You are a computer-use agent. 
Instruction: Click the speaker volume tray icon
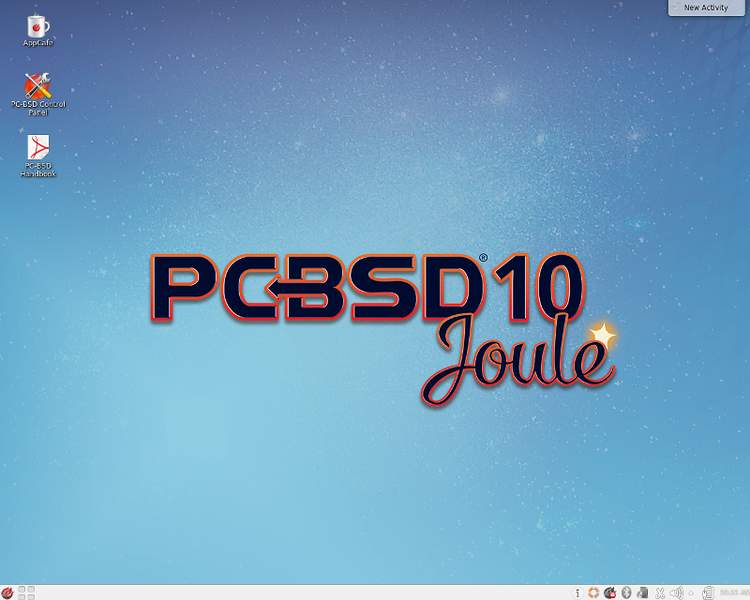click(x=676, y=593)
